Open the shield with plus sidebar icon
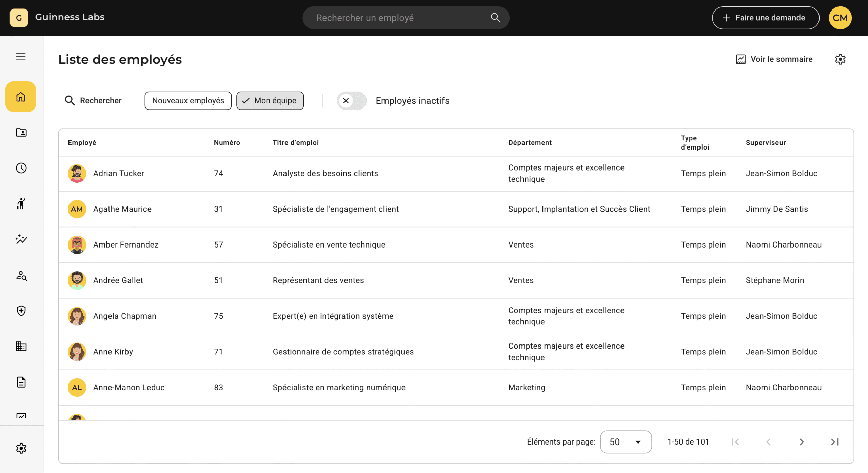The width and height of the screenshot is (868, 473). (x=21, y=311)
